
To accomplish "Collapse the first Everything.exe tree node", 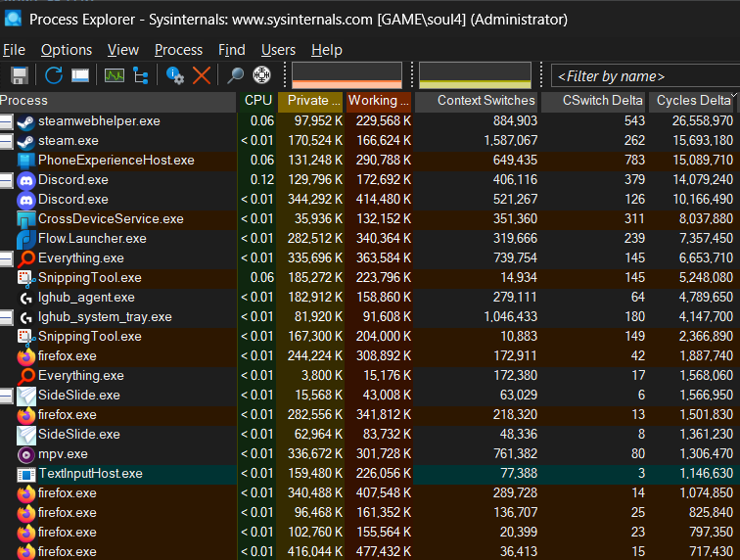I will (x=6, y=258).
